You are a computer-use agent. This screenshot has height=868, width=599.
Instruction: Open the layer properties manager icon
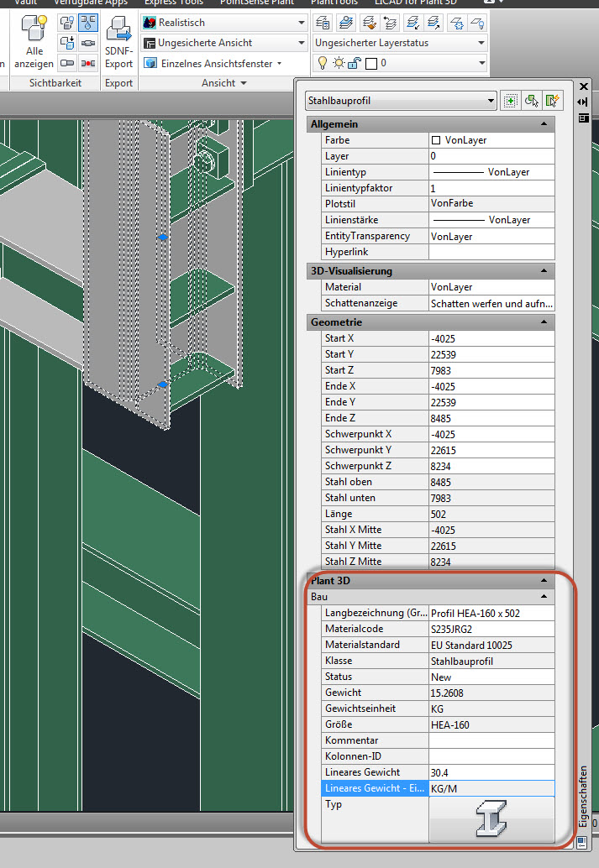pos(323,23)
